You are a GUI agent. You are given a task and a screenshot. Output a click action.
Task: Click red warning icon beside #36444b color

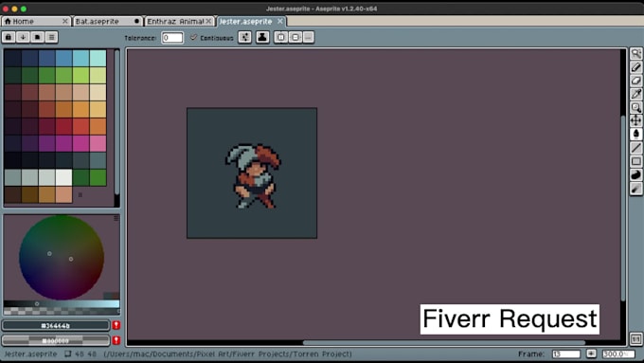click(116, 325)
